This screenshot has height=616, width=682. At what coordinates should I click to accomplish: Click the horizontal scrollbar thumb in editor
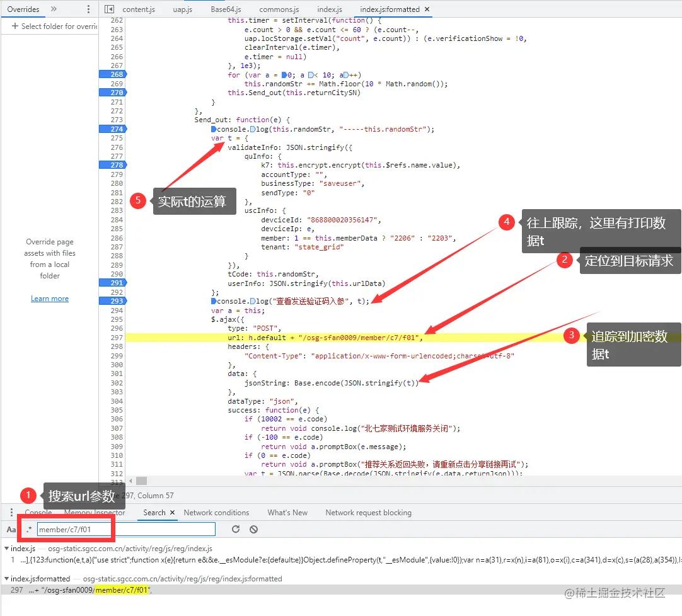[141, 481]
